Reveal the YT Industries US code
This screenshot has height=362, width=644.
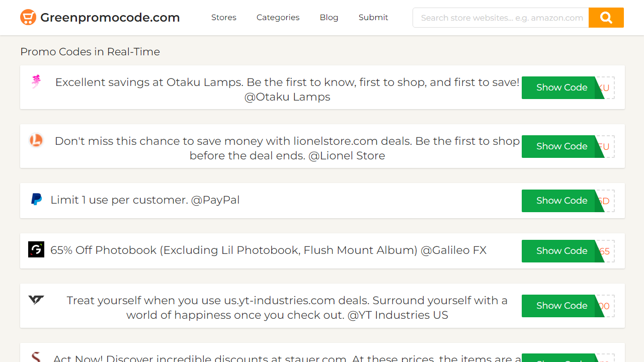tap(561, 306)
